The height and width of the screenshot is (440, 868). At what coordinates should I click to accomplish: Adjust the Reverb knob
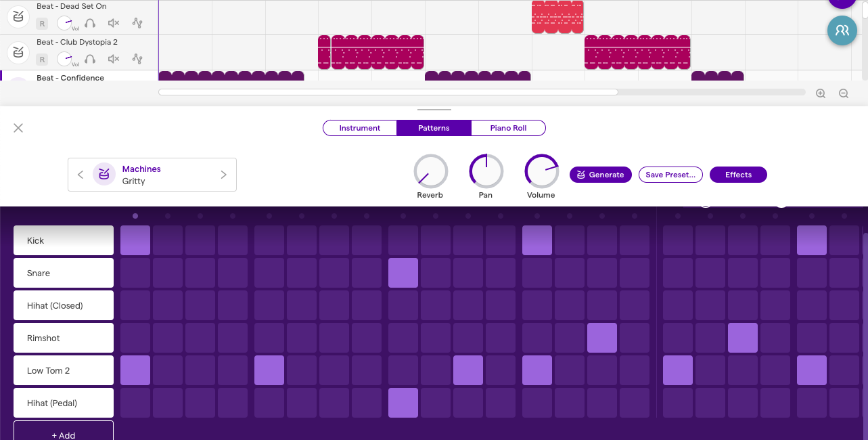point(430,171)
